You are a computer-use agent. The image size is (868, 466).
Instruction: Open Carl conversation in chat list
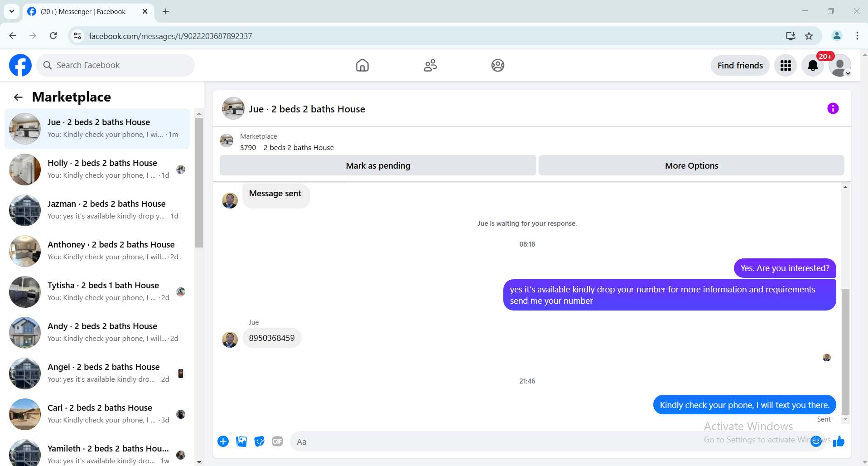[97, 414]
